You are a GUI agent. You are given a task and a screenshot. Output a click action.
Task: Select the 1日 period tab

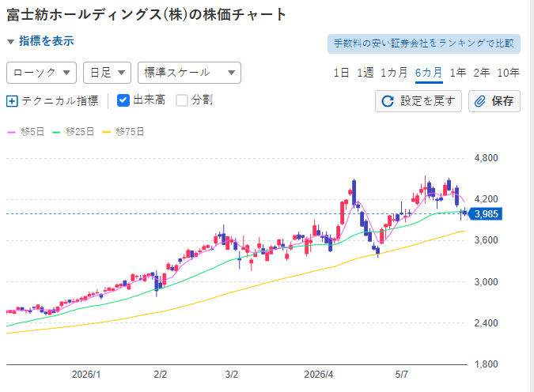[x=341, y=73]
